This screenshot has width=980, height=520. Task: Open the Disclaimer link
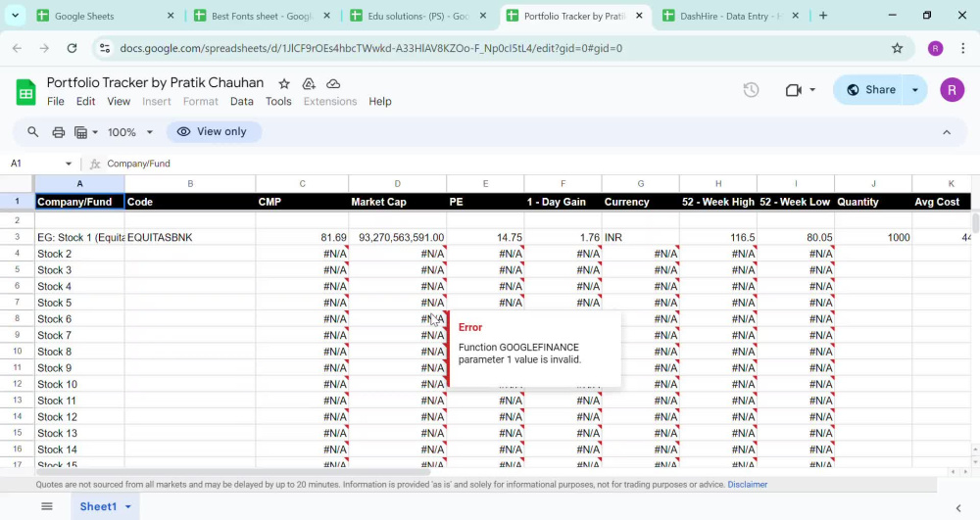click(747, 485)
